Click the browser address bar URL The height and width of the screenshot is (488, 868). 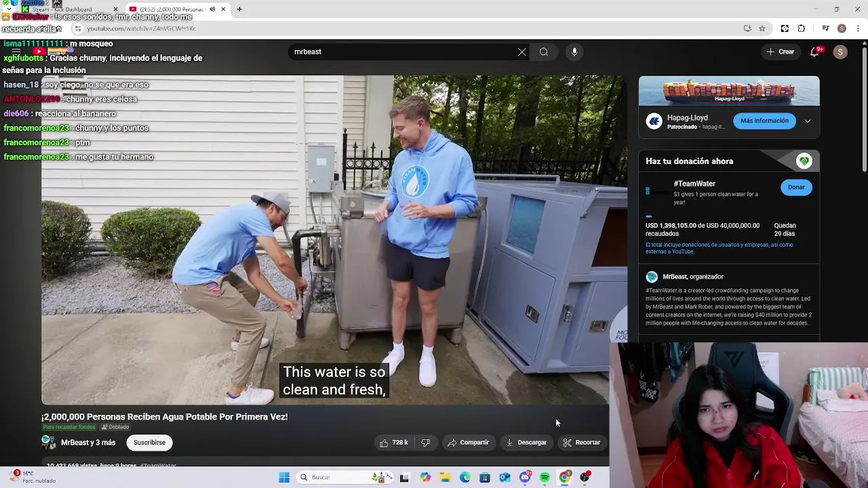(x=141, y=28)
